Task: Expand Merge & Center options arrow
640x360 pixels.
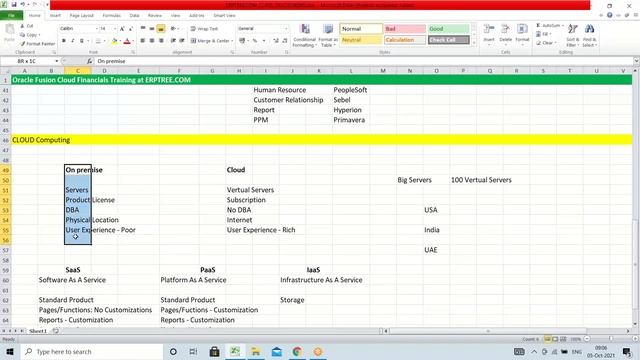Action: pyautogui.click(x=232, y=41)
